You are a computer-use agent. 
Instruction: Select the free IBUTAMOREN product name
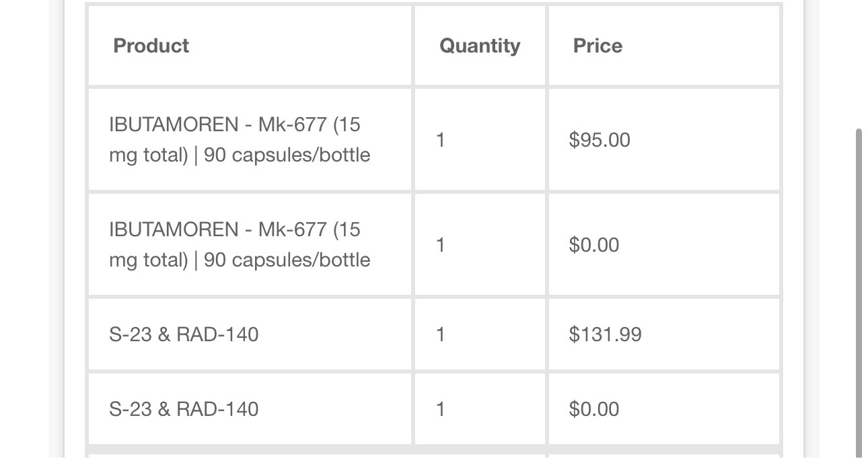(x=174, y=229)
